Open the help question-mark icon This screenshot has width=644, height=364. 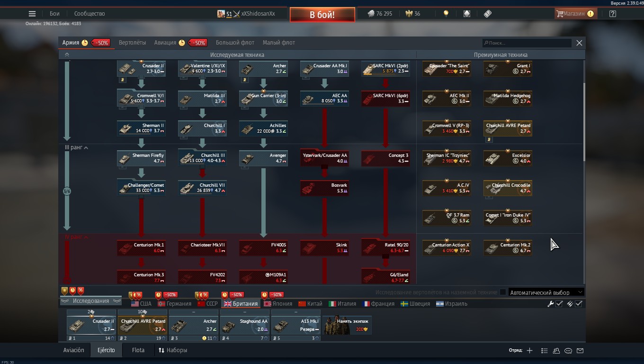(612, 14)
